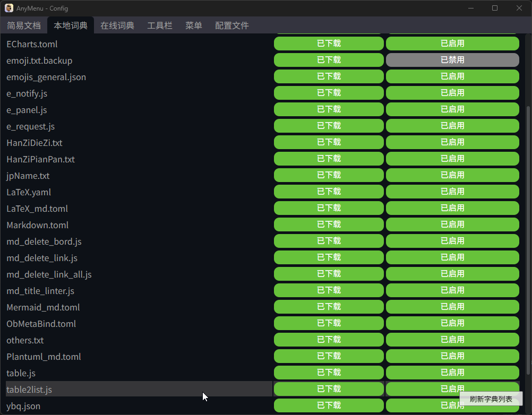This screenshot has width=532, height=415.
Task: Click 已下载 button for others.txt
Action: (x=329, y=340)
